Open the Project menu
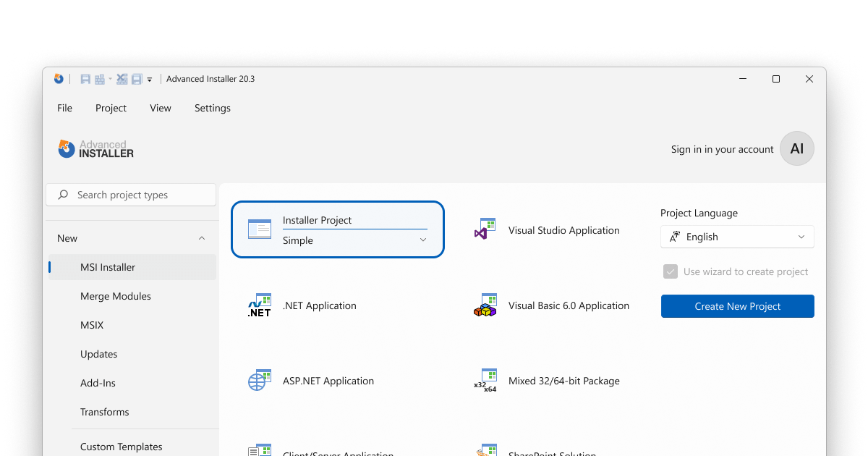Viewport: 868px width, 456px height. [111, 107]
